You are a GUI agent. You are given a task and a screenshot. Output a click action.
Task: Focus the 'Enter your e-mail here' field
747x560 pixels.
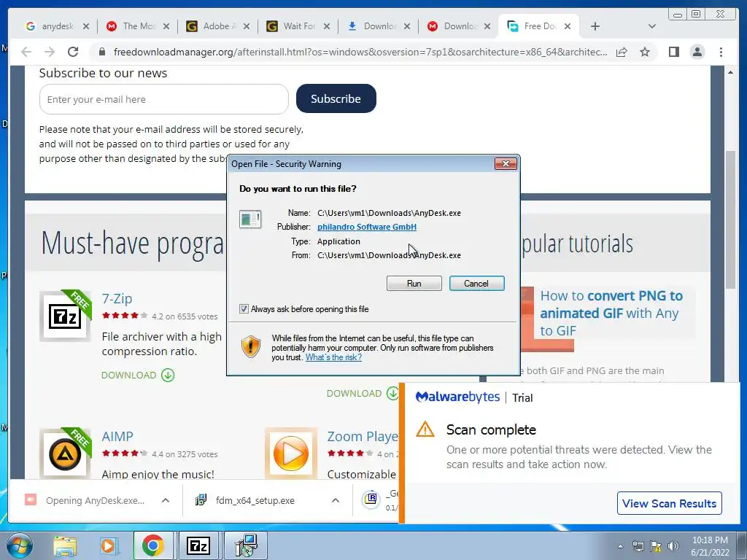pyautogui.click(x=164, y=99)
